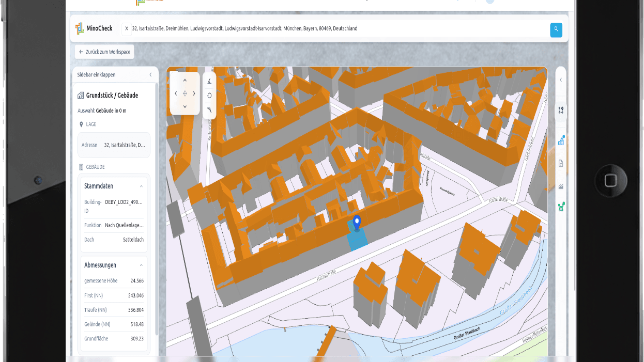Collapse the Stammdaten section
This screenshot has width=644, height=362.
pos(141,186)
